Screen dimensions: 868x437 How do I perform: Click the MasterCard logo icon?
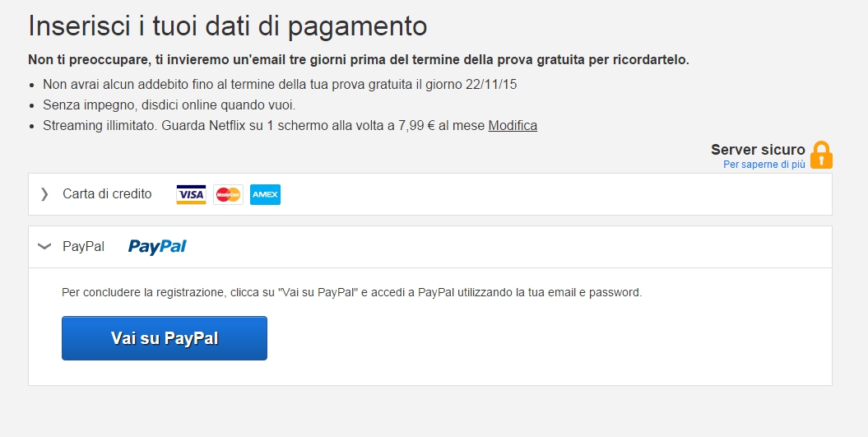(x=228, y=194)
